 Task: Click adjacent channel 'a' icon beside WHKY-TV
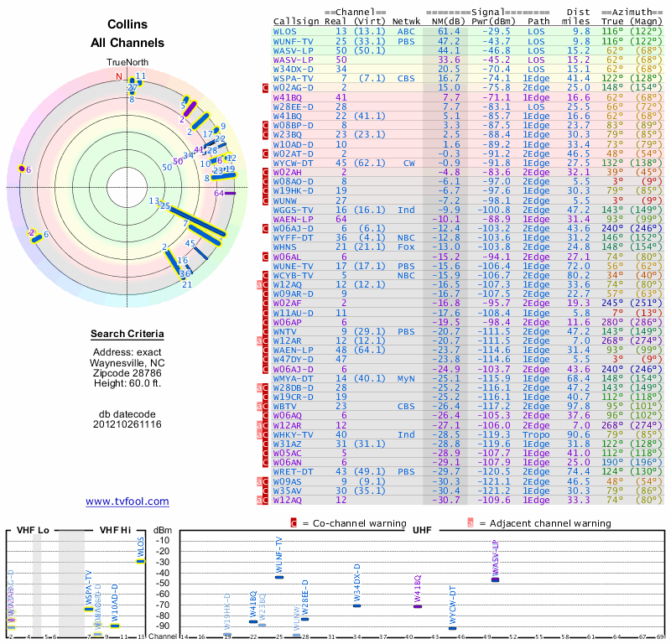[x=259, y=434]
